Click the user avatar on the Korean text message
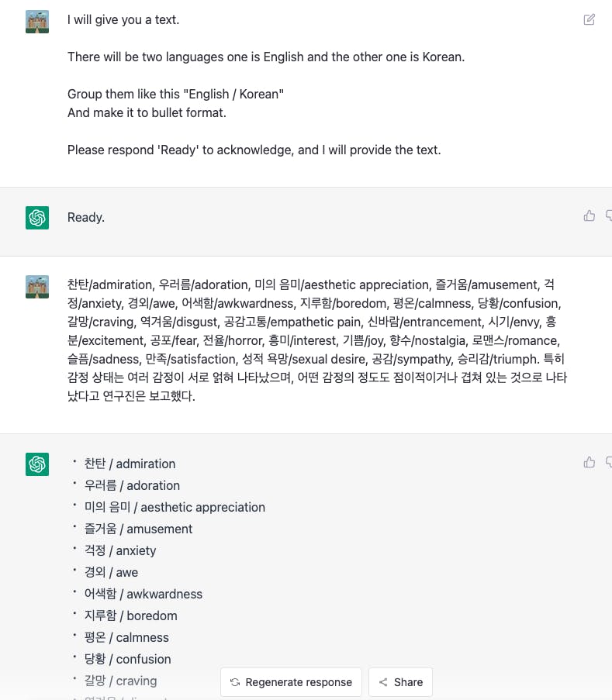The height and width of the screenshot is (700, 612). point(37,287)
